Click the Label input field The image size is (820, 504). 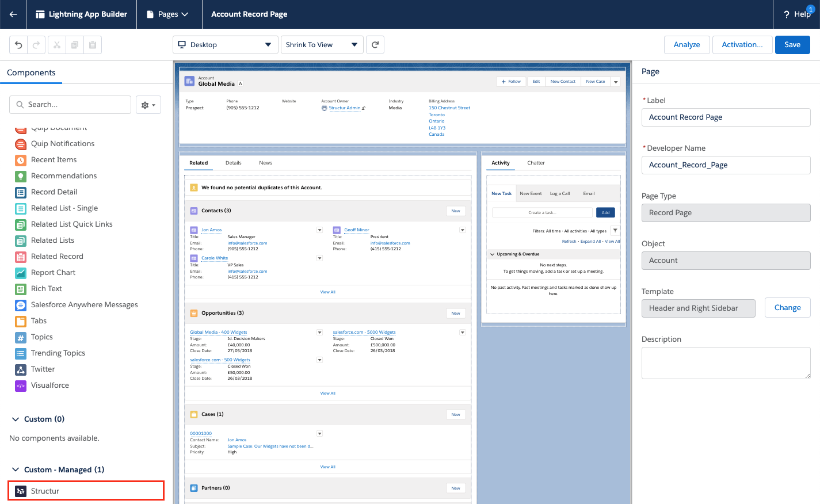(726, 117)
